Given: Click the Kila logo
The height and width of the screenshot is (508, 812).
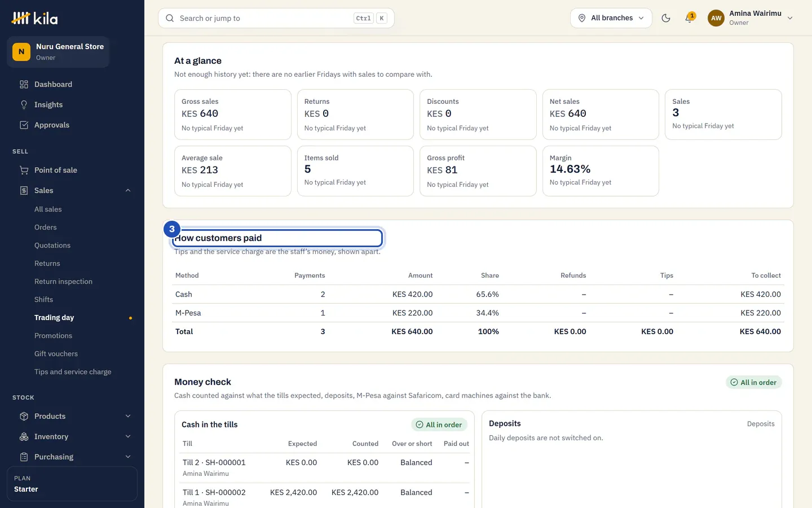Looking at the screenshot, I should click(34, 18).
